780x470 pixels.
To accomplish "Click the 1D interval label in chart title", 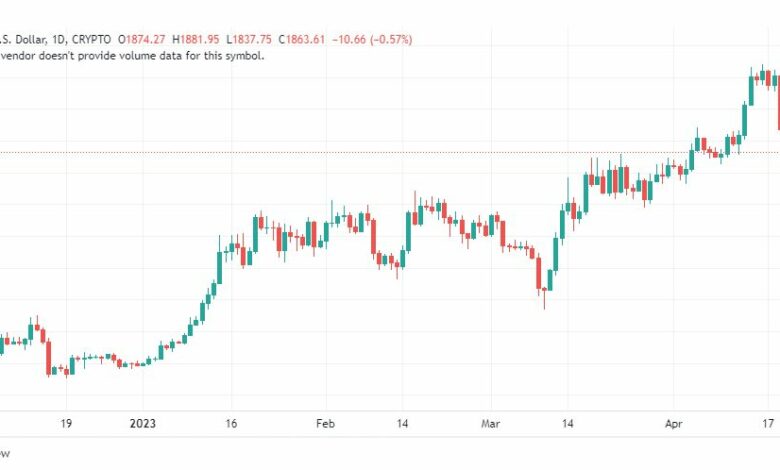I will [x=59, y=39].
